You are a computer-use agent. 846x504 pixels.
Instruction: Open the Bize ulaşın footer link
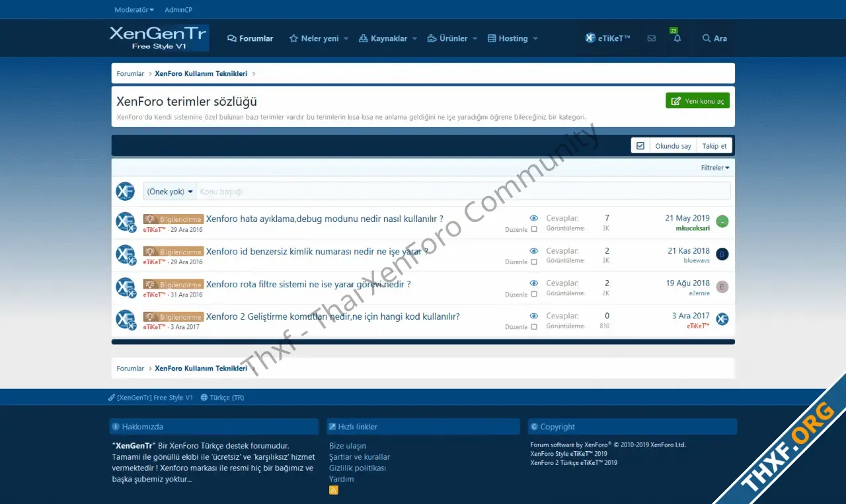348,446
